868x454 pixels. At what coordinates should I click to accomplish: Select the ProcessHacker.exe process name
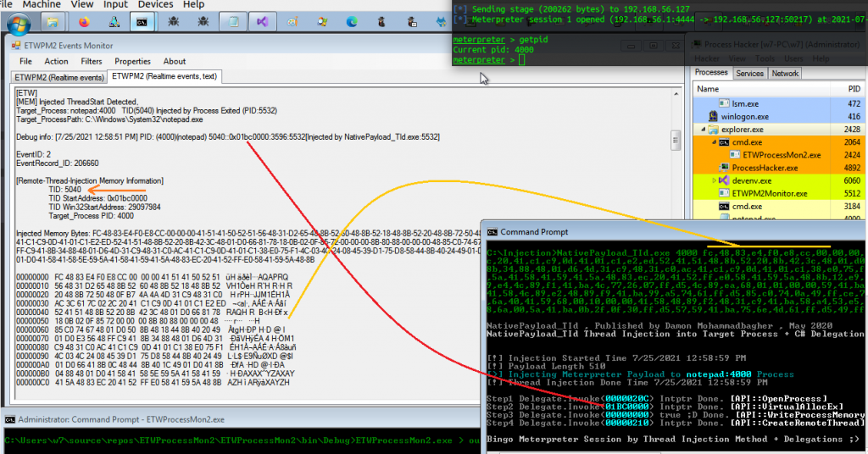click(x=765, y=168)
